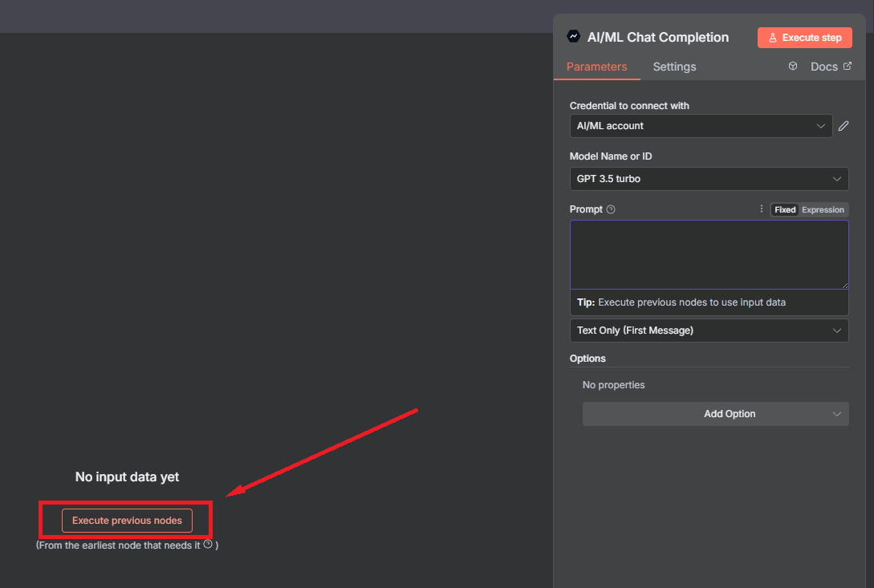Open the three-dot menu for Prompt

(x=762, y=209)
